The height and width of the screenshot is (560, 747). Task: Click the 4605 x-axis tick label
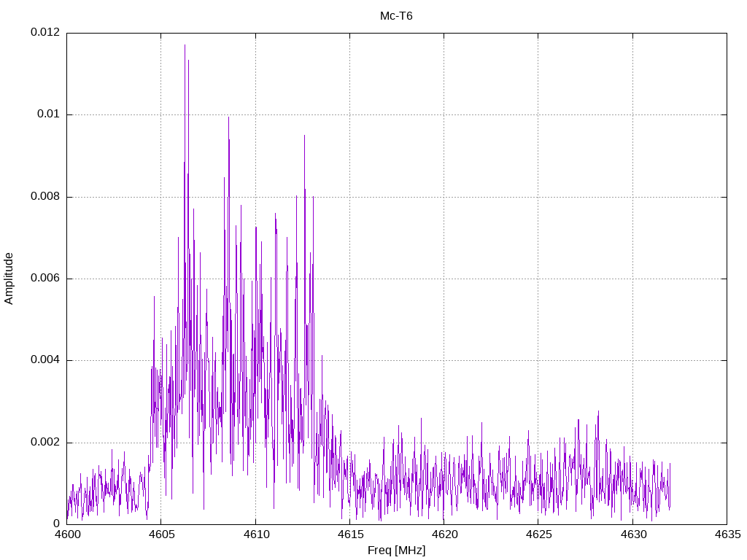(x=161, y=534)
